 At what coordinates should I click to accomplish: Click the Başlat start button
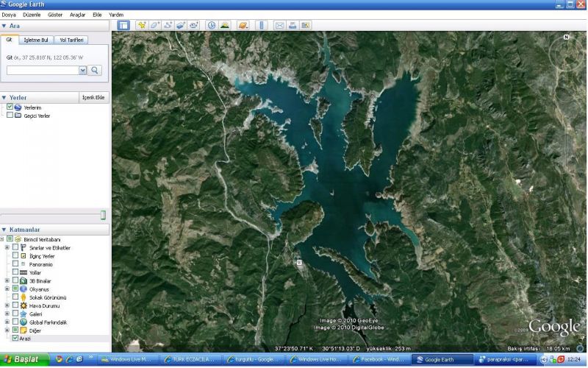coord(24,360)
